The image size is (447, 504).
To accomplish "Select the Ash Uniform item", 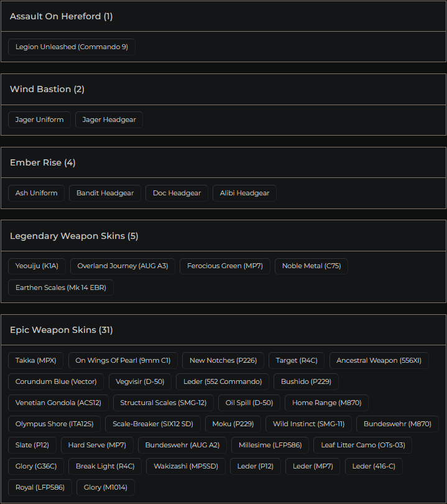I will click(x=36, y=193).
